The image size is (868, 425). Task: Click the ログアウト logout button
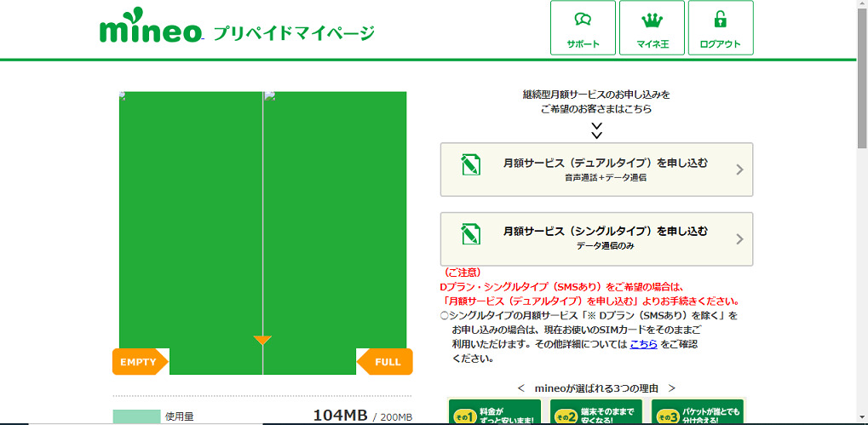pyautogui.click(x=721, y=27)
